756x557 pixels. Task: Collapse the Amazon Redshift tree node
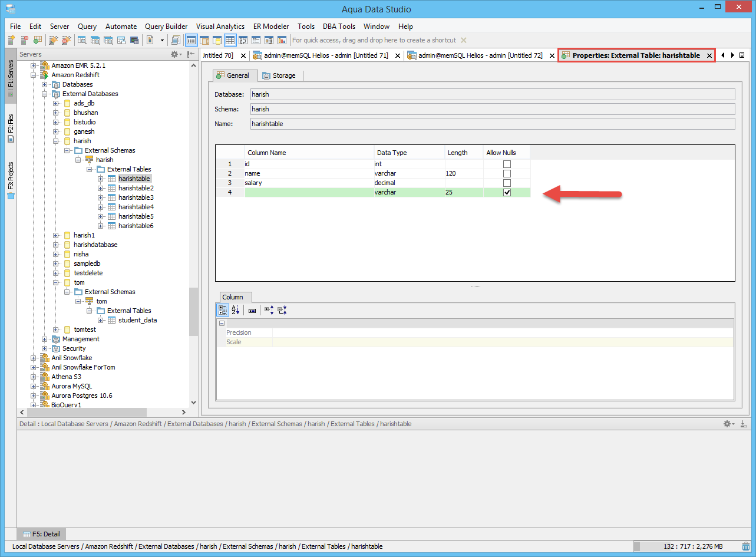[x=34, y=75]
